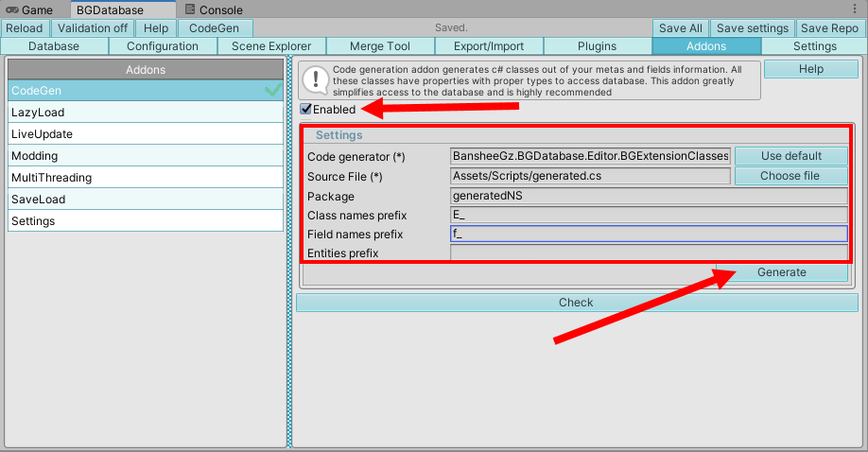The image size is (868, 452).
Task: Select Settings addon in the list
Action: (146, 220)
